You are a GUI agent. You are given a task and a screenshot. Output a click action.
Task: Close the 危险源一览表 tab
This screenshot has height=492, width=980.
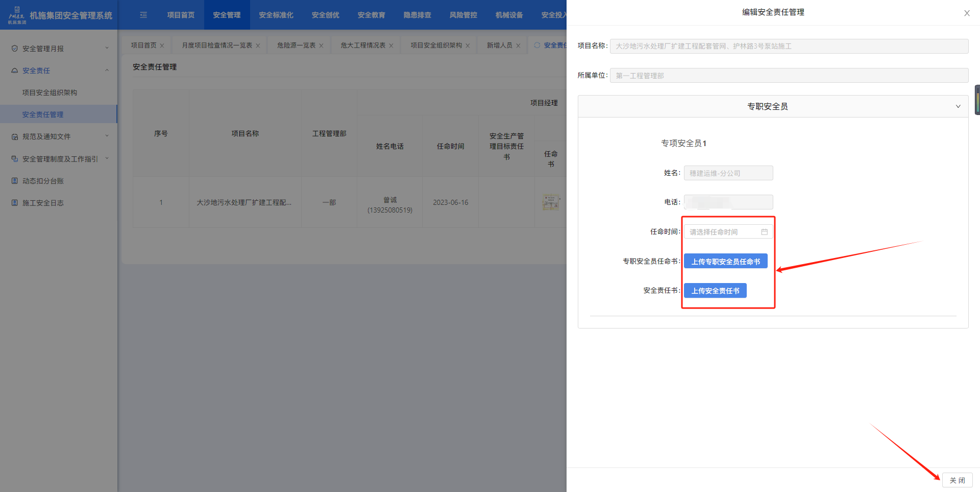[x=321, y=45]
